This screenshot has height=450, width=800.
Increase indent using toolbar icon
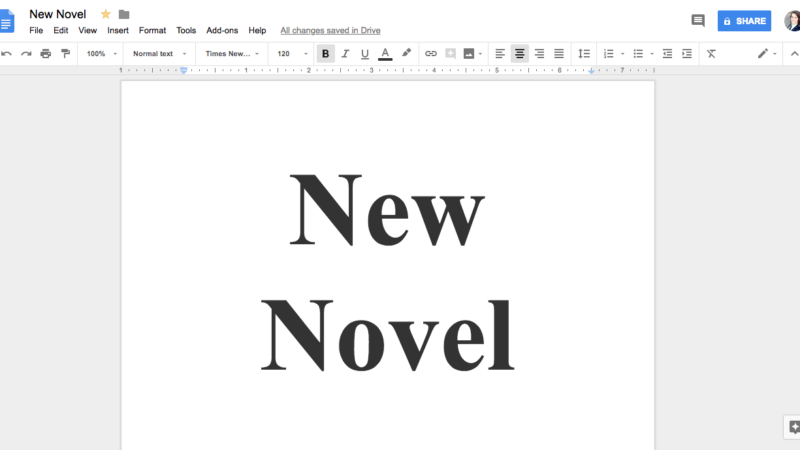click(687, 54)
